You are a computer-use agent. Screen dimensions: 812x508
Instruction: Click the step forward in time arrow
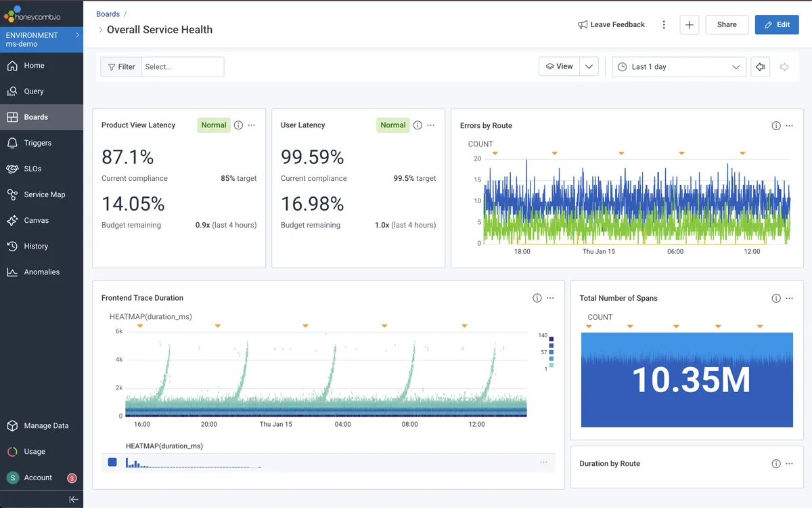[x=784, y=67]
